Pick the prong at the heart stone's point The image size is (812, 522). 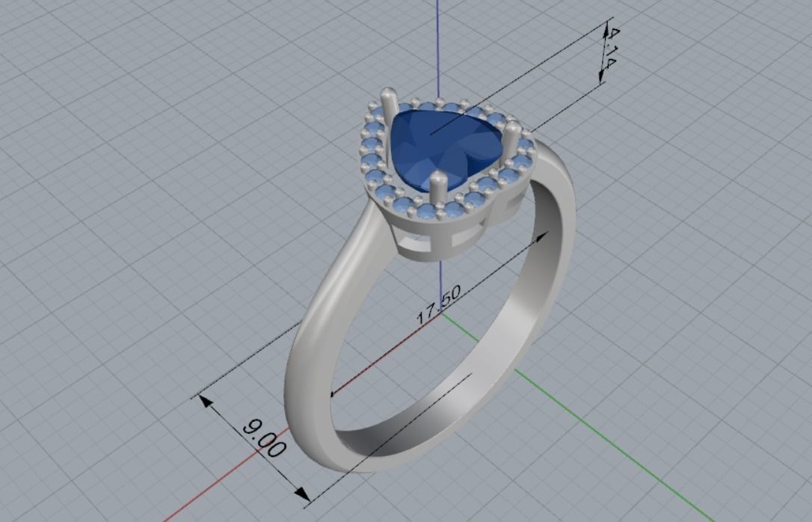[x=439, y=189]
